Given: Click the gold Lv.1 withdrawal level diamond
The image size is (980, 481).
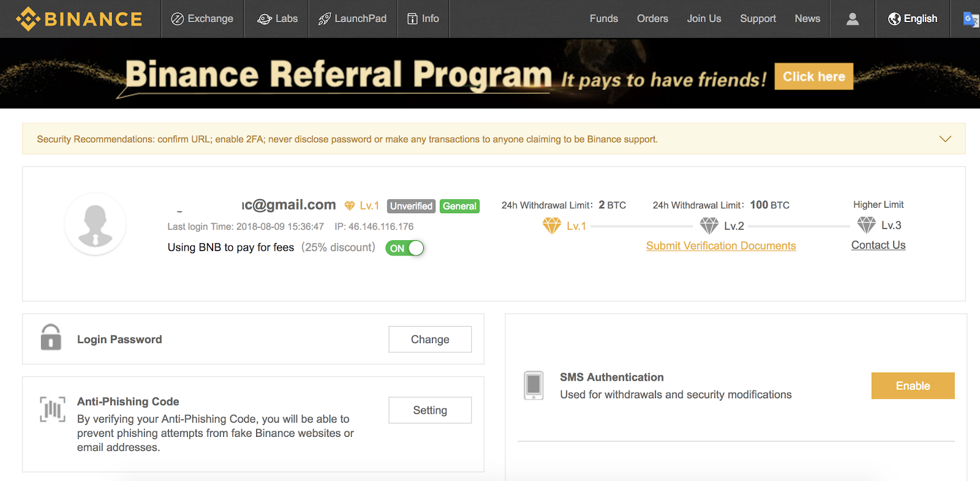Looking at the screenshot, I should tap(552, 226).
